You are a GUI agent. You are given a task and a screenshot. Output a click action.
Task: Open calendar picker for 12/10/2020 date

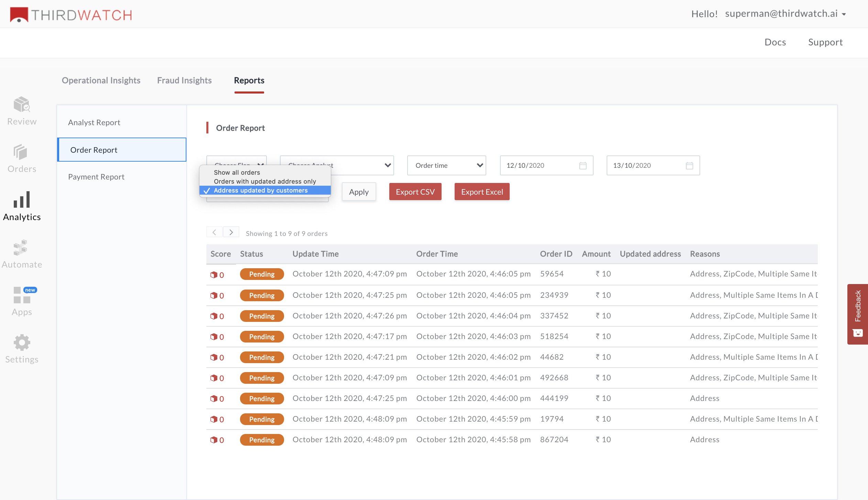pos(583,165)
